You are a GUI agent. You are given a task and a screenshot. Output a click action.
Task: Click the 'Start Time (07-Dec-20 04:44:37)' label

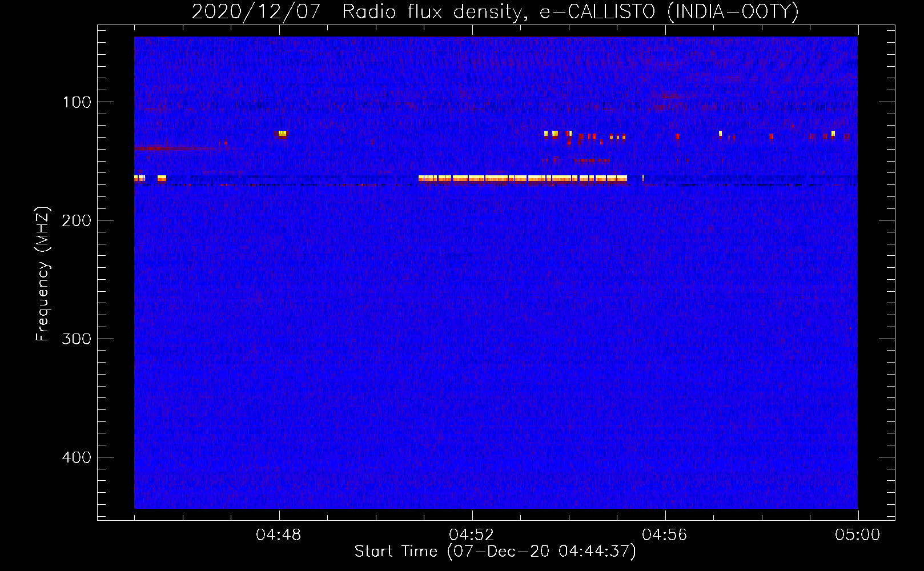[x=495, y=552]
